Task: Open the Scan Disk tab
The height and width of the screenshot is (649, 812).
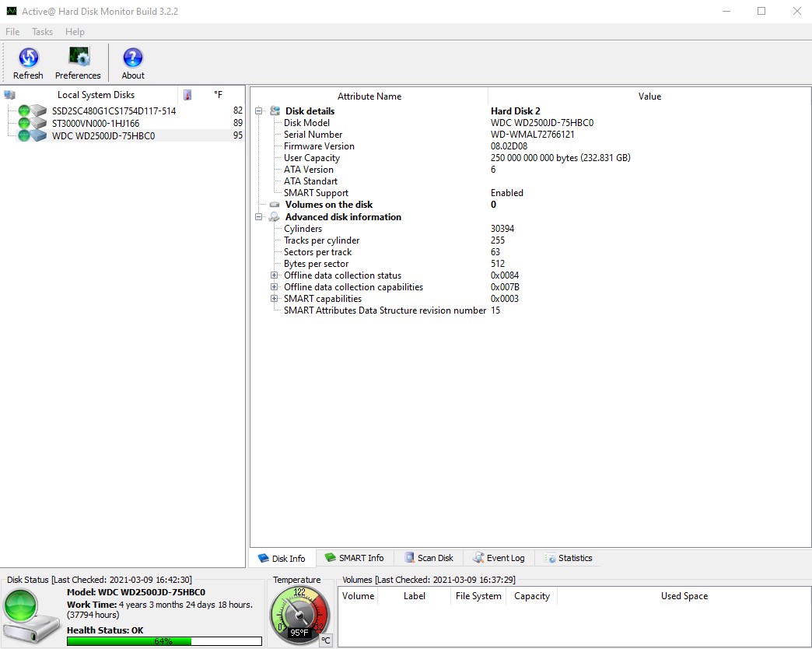Action: click(x=429, y=558)
